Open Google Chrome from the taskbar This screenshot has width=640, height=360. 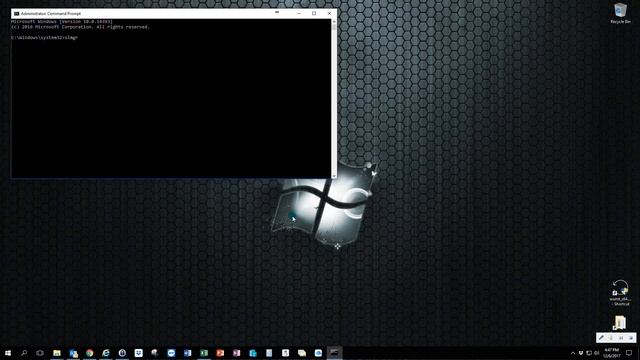point(90,353)
